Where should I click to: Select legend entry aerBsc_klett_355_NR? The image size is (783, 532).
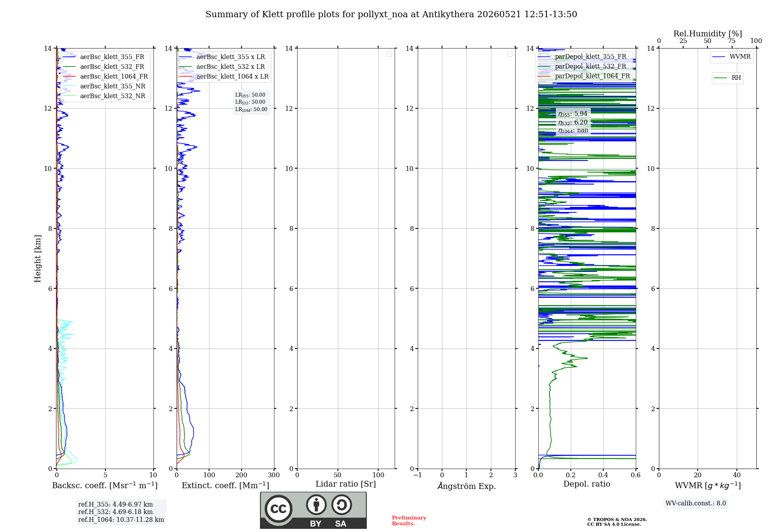[105, 86]
